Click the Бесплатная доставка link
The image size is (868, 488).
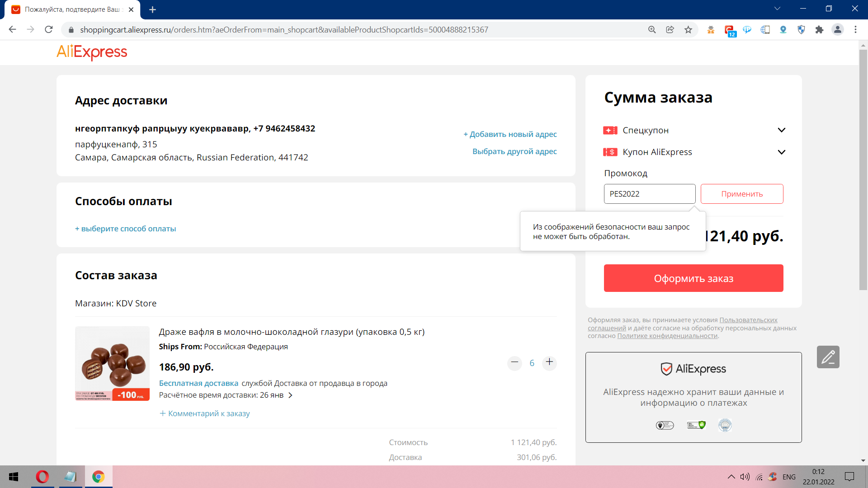pos(198,383)
